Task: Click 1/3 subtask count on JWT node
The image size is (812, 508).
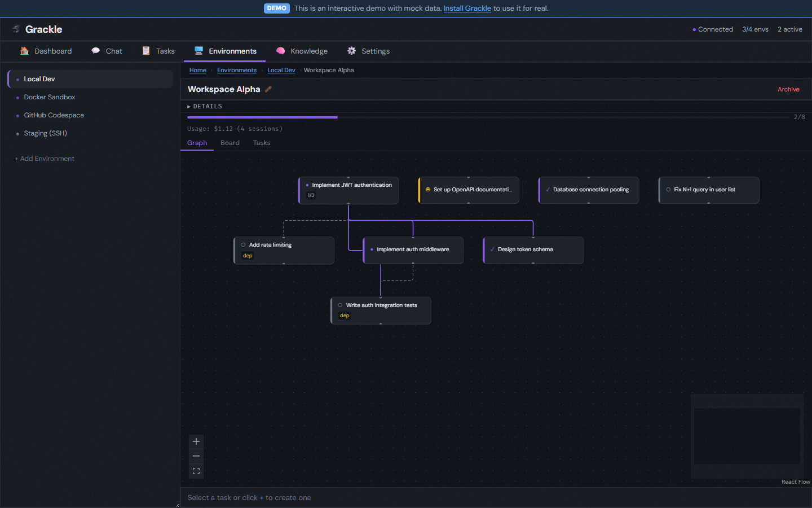Action: (x=311, y=195)
